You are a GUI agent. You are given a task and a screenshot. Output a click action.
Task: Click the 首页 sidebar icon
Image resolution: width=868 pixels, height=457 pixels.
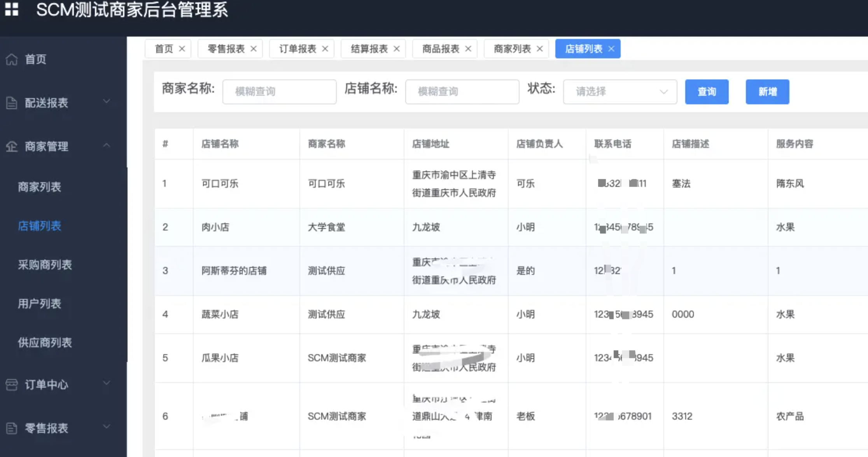pos(12,59)
